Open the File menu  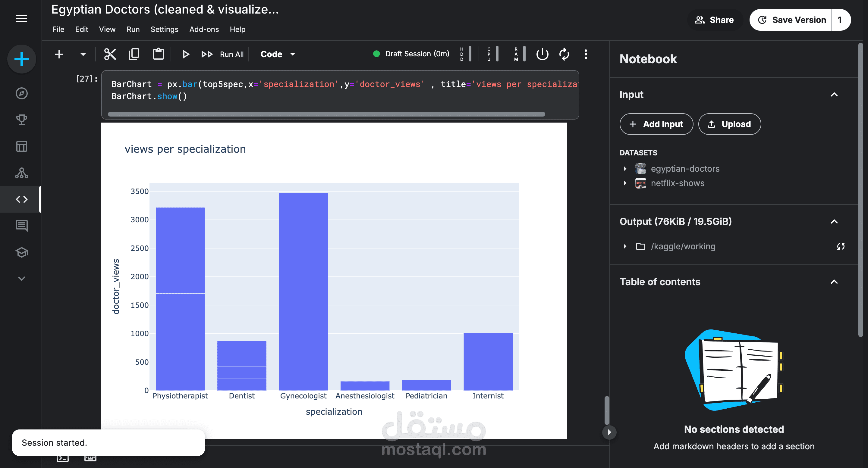coord(58,29)
